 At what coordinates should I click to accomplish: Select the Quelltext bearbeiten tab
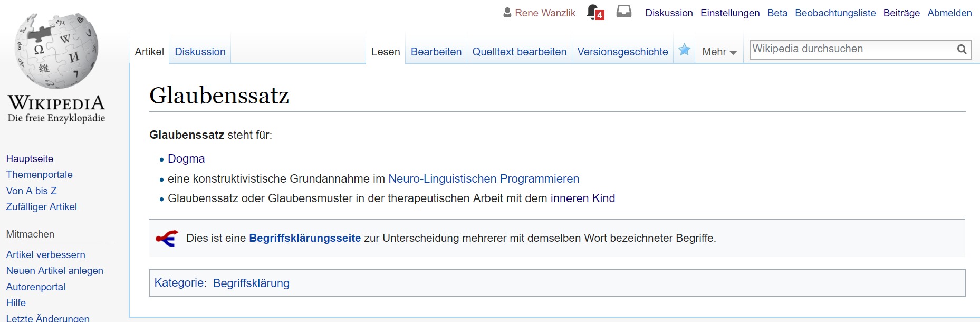point(519,52)
